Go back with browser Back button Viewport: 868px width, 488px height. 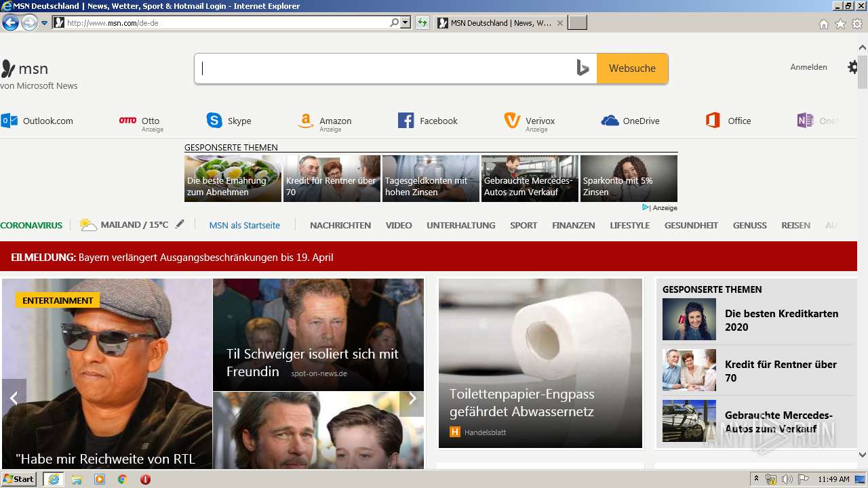coord(10,22)
